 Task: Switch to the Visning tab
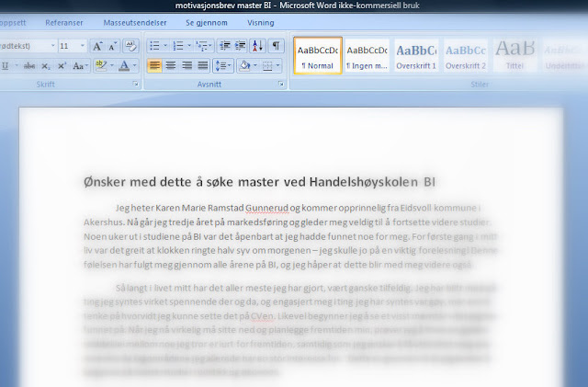[x=261, y=23]
